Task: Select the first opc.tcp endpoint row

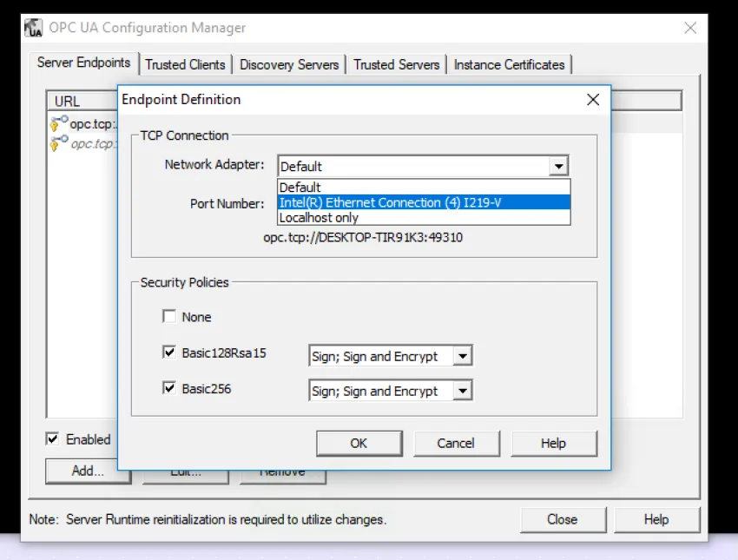Action: 83,124
